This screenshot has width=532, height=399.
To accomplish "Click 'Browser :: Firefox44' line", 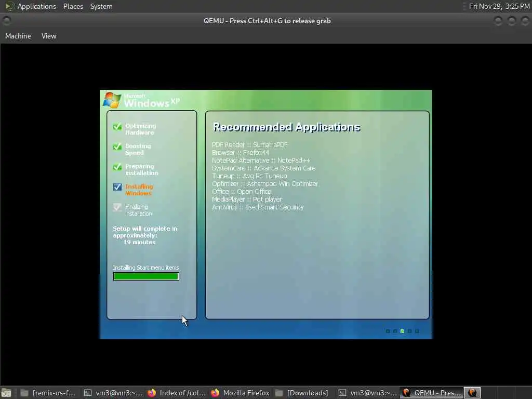I will (x=241, y=153).
